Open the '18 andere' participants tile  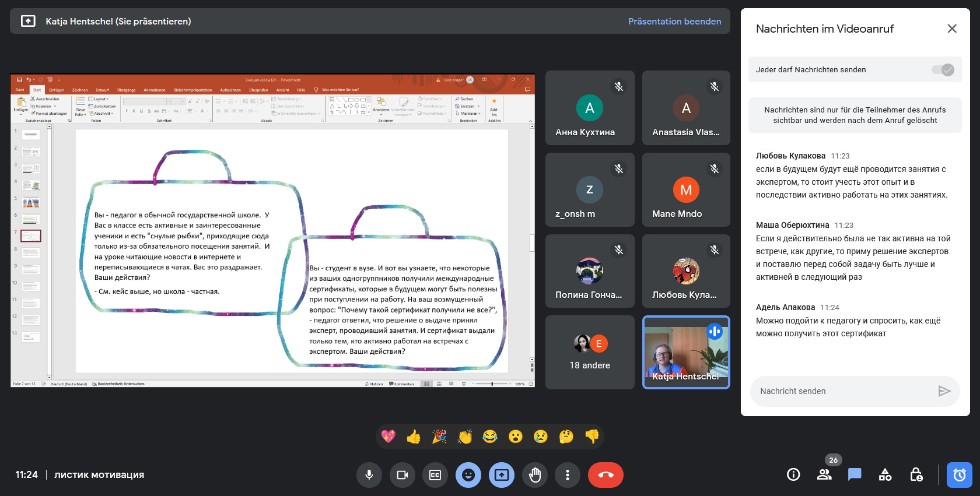590,352
